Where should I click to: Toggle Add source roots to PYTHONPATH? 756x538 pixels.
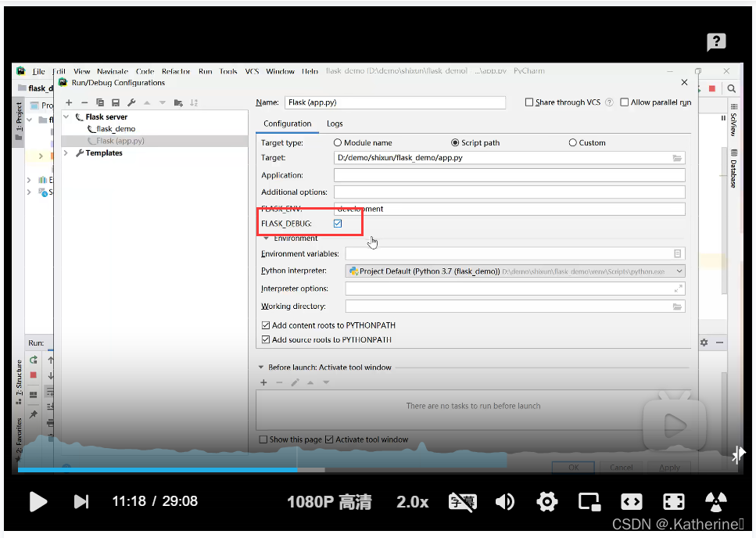tap(266, 340)
